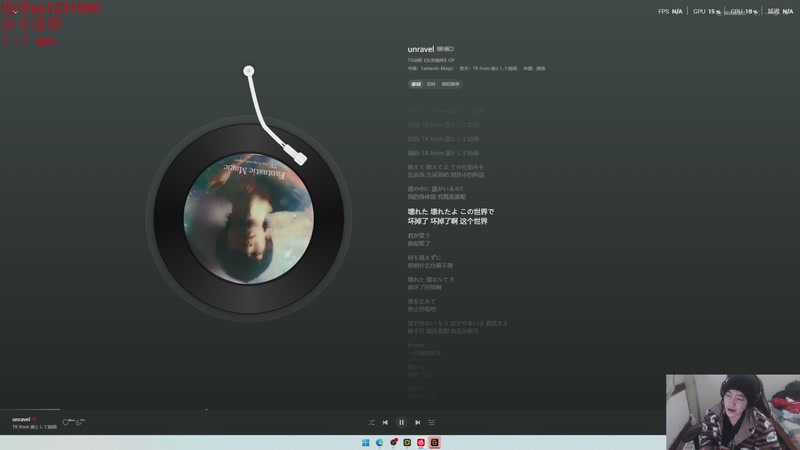This screenshot has width=800, height=450.
Task: Toggle shuffle playback mode
Action: (371, 422)
